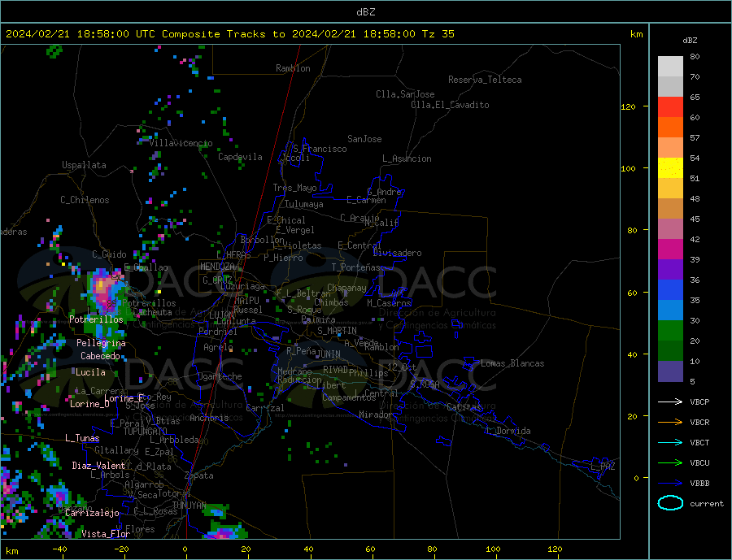Select the orange VBCR arrow legend icon
732x560 pixels.
pyautogui.click(x=670, y=422)
